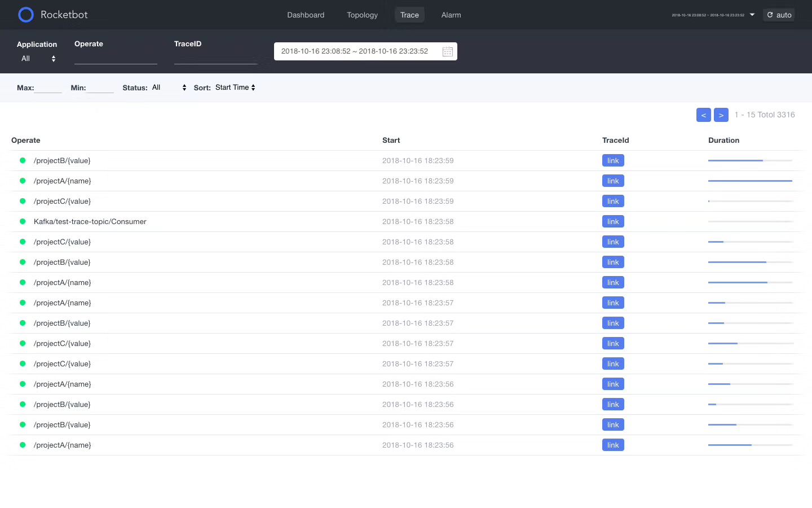Viewport: 812px width, 508px height.
Task: Click the Rocketbot brand name
Action: click(64, 15)
